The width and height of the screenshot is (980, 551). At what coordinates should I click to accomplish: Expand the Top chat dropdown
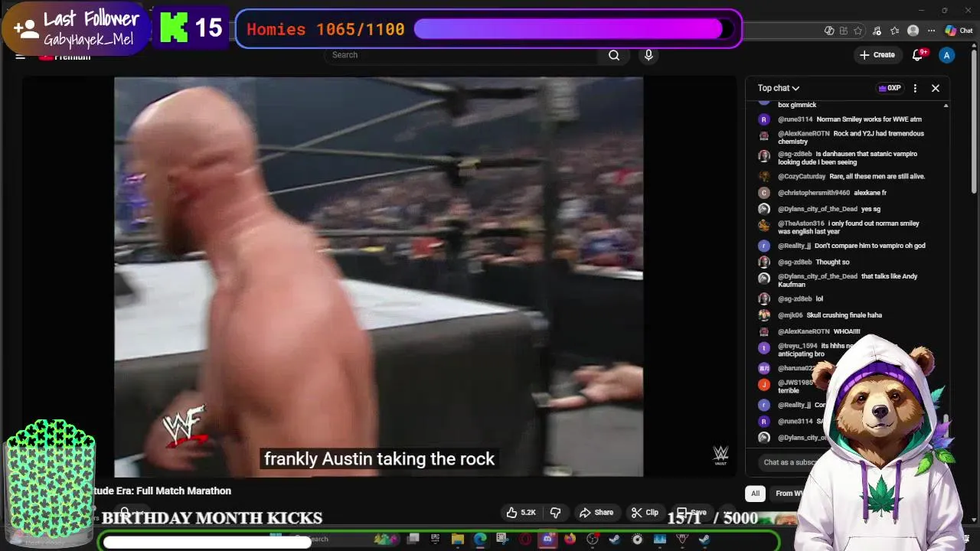(779, 88)
